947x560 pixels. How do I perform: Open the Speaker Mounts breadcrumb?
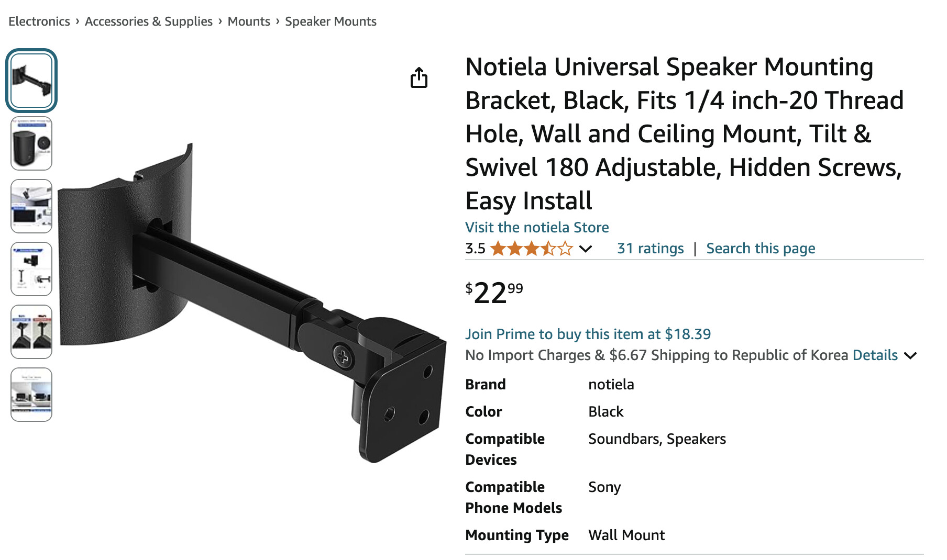pyautogui.click(x=331, y=21)
